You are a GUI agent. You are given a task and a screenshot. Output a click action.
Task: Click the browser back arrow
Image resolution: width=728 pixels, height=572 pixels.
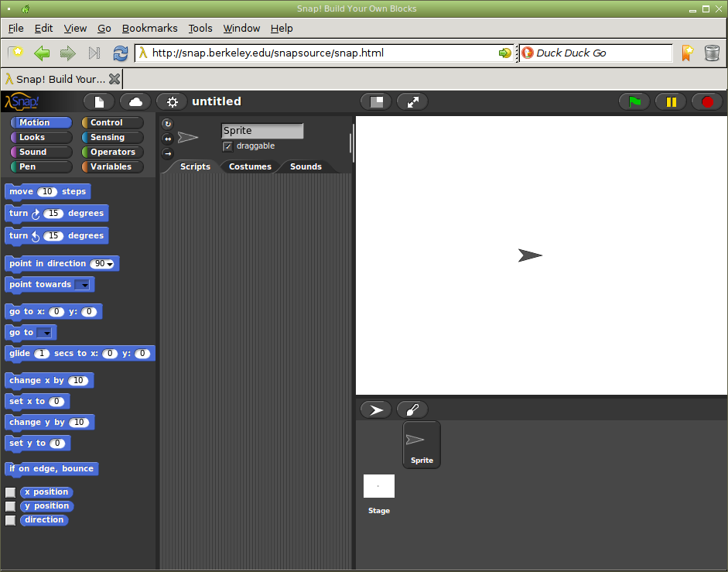[x=42, y=53]
